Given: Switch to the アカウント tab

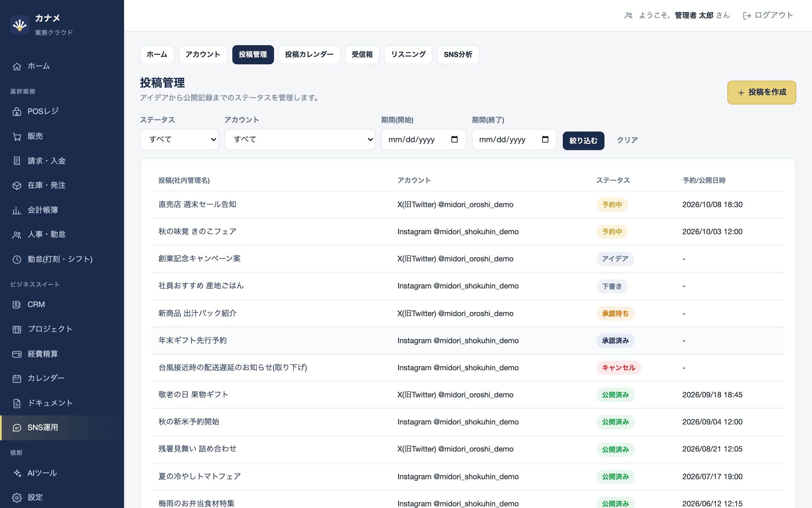Looking at the screenshot, I should (x=203, y=54).
